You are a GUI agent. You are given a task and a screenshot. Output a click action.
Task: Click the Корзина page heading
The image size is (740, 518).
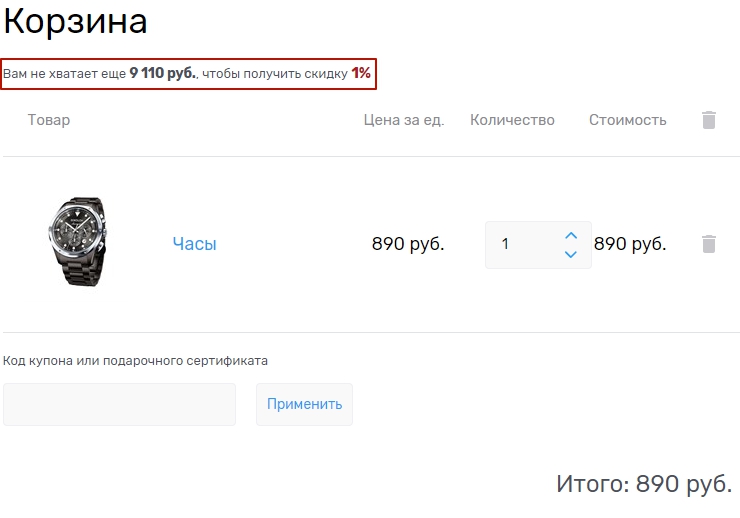coord(76,22)
